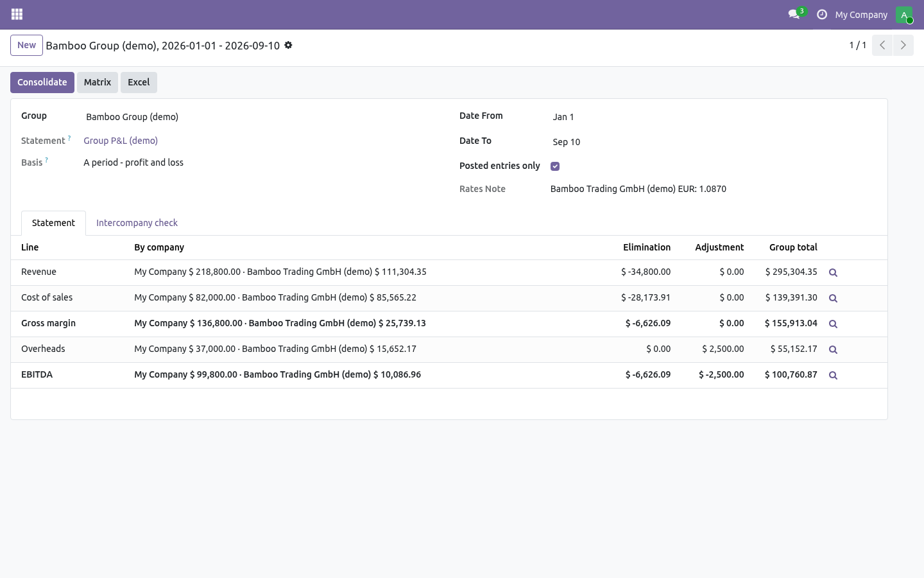Select the Revenue elimination $ -34,800.00
924x578 pixels.
click(646, 272)
